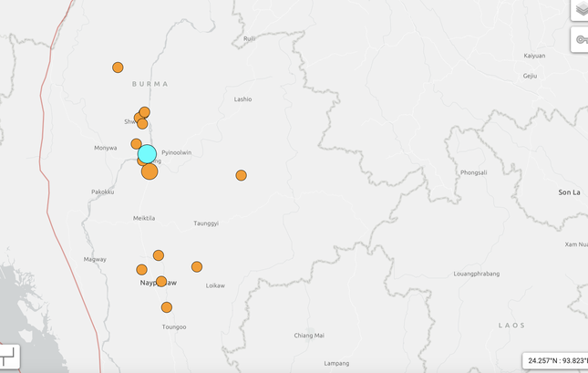Click the orange marker east of Pyinoolwin

pos(241,175)
